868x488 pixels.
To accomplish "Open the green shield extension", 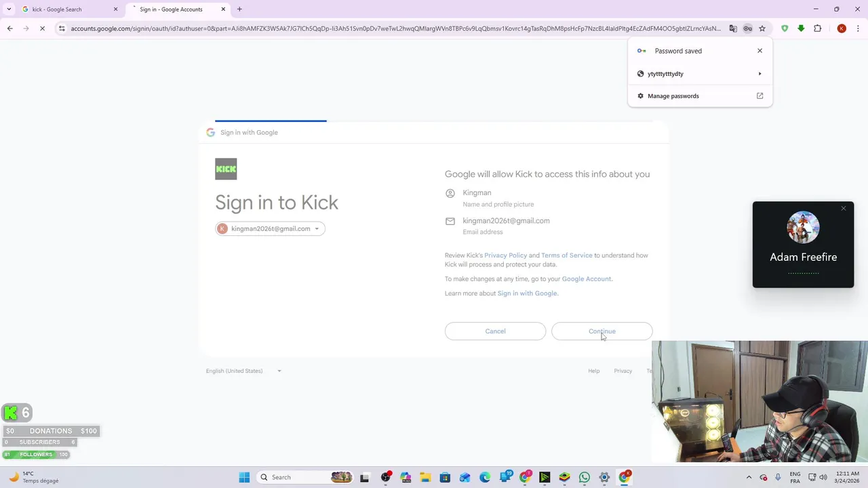I will click(x=785, y=28).
